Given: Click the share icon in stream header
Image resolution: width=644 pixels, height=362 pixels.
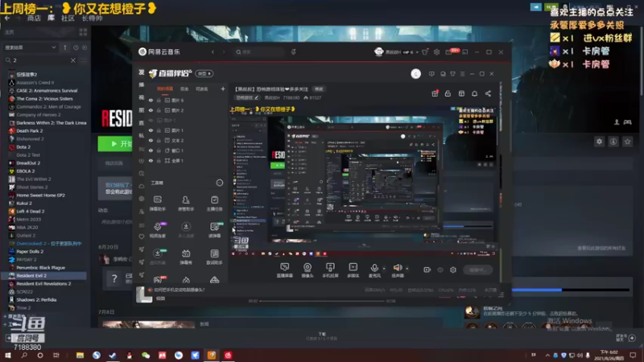Looking at the screenshot, I should [488, 93].
